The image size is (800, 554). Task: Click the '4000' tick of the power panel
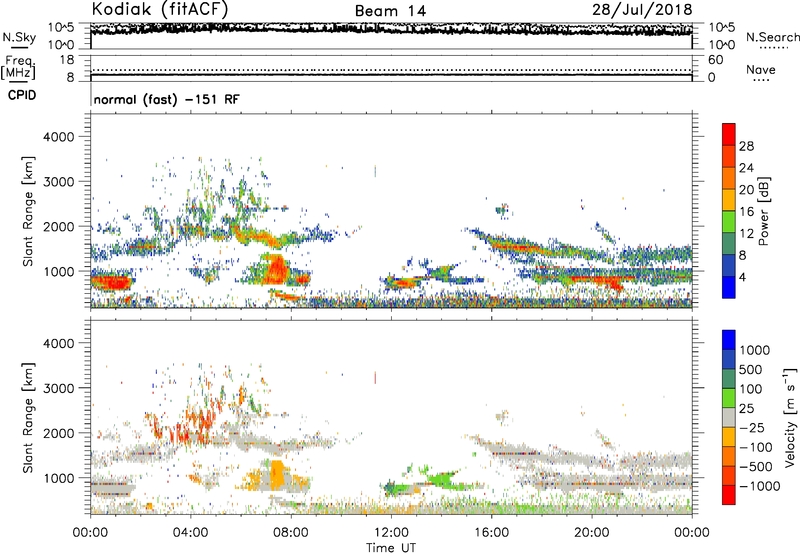59,137
